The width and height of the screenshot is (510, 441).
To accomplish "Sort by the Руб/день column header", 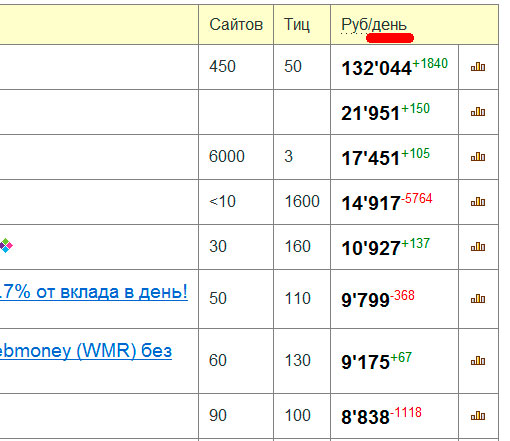I will 374,25.
